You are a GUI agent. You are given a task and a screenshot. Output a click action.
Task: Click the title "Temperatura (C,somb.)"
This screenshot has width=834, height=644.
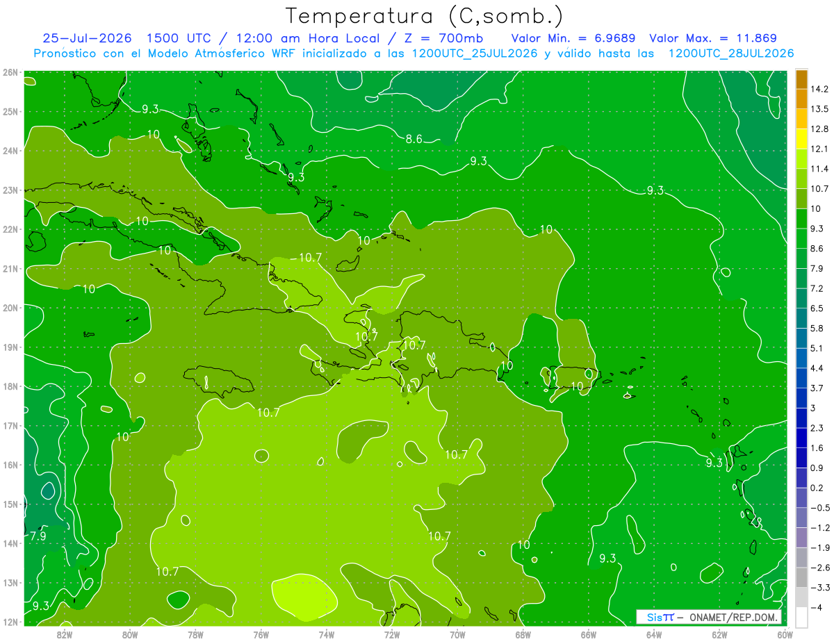pos(425,16)
